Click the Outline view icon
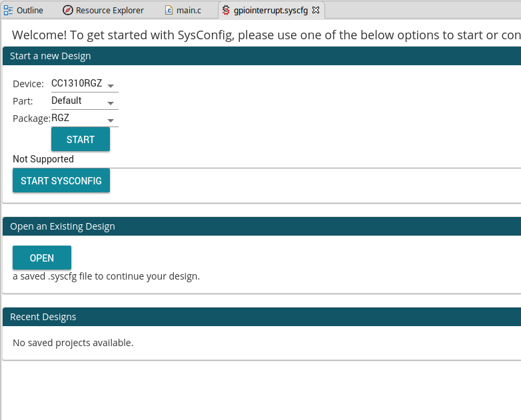Image resolution: width=521 pixels, height=420 pixels. pos(9,10)
